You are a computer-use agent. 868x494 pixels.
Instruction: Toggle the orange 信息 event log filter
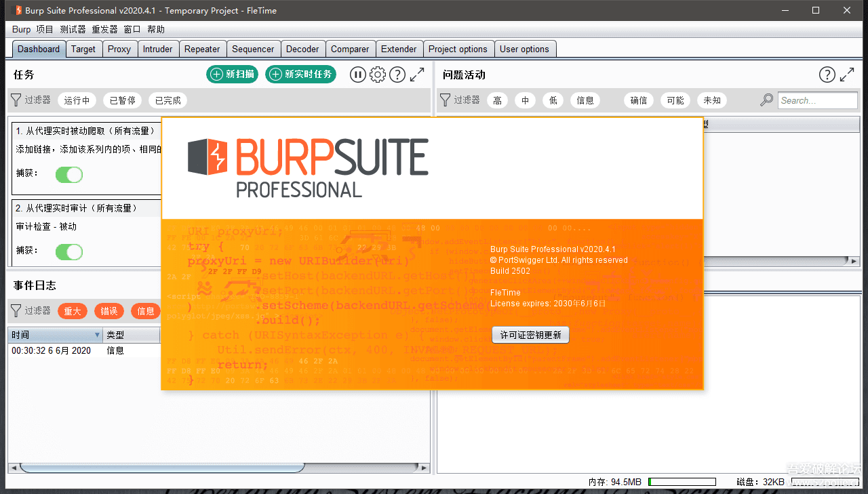click(x=145, y=311)
